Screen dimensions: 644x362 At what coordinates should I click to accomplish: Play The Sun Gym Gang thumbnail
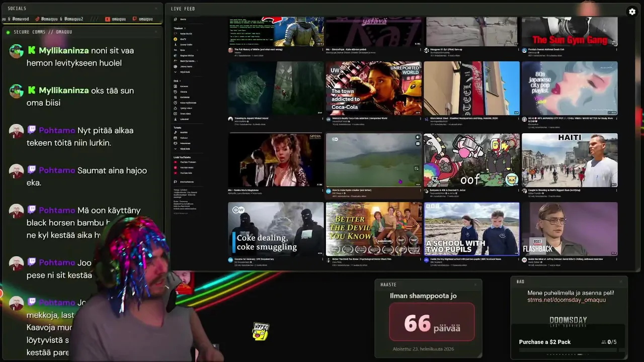click(x=570, y=31)
